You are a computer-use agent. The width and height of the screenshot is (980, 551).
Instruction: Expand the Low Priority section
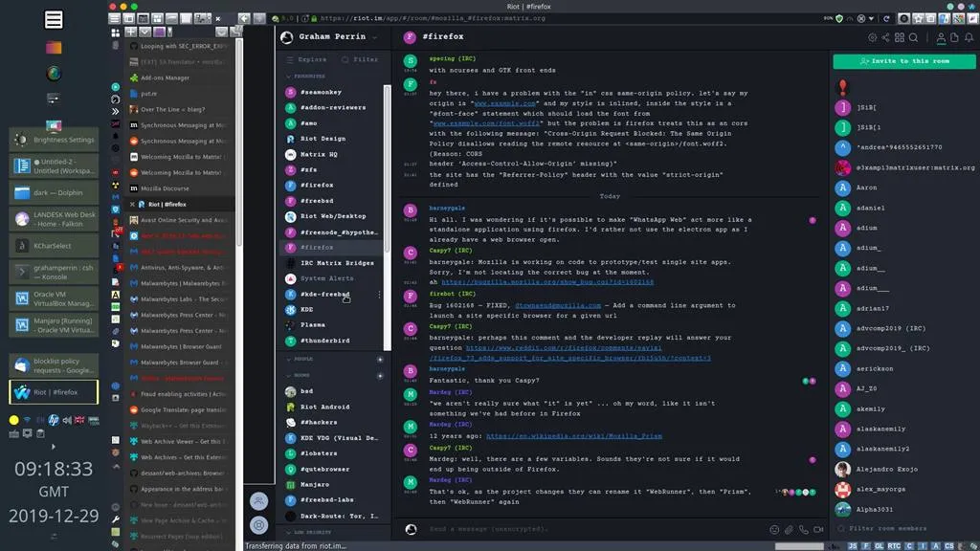point(309,532)
